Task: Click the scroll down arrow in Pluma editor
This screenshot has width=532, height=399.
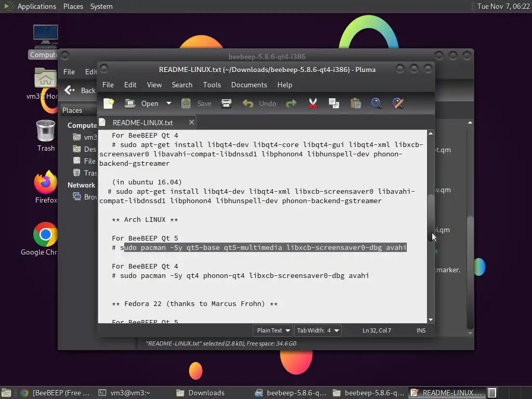Action: point(431,320)
